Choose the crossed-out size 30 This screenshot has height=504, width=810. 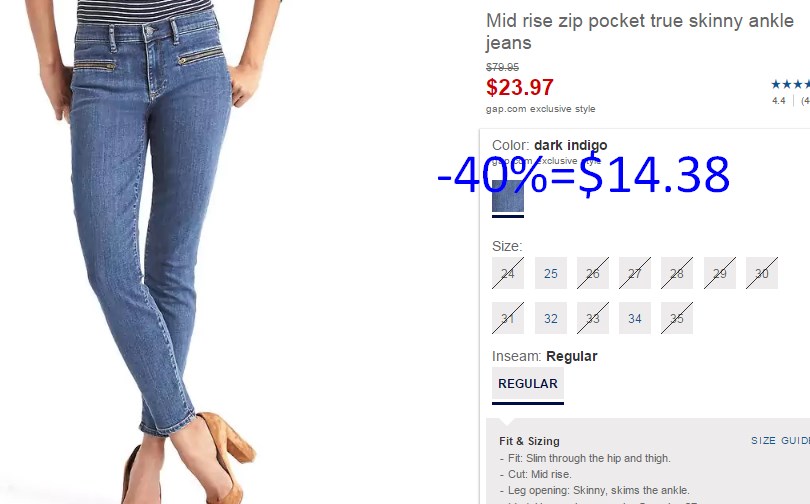762,273
